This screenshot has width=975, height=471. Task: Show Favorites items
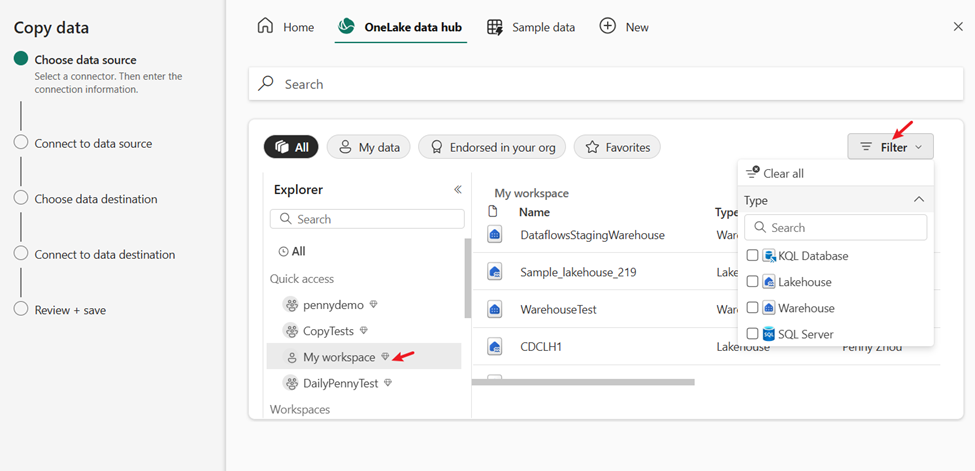pyautogui.click(x=617, y=147)
